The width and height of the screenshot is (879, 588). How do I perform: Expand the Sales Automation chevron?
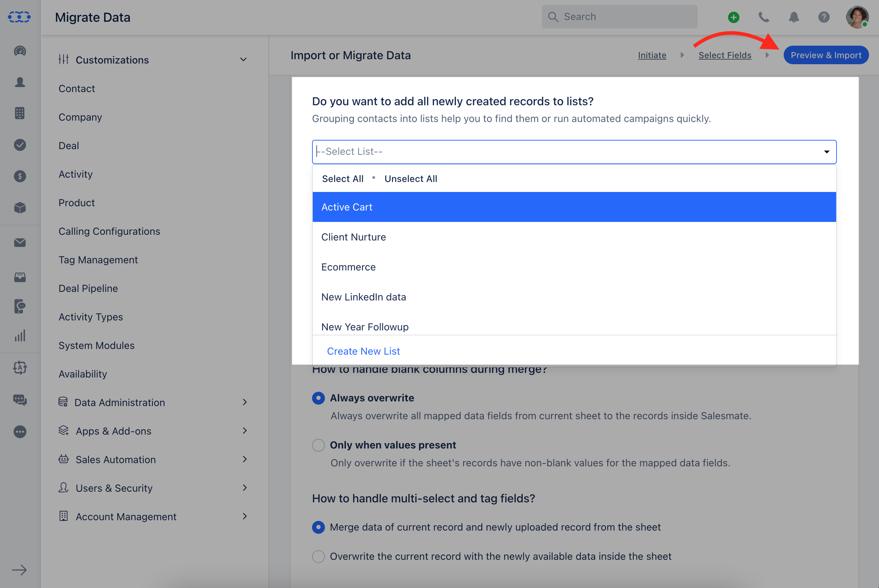point(245,459)
